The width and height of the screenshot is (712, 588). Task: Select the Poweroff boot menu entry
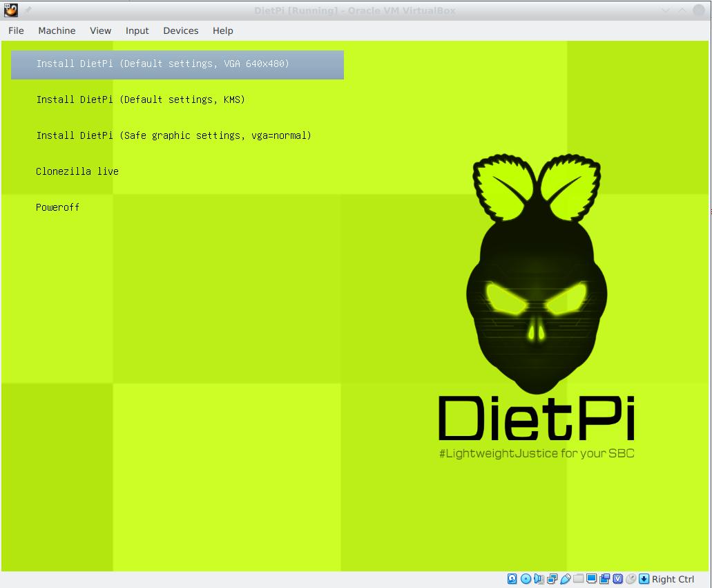click(57, 207)
